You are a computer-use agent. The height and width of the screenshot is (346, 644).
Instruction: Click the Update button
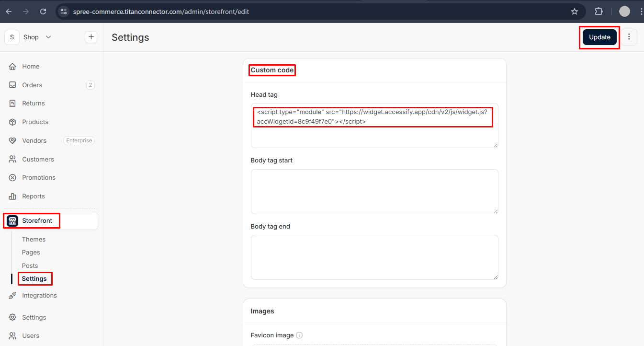[599, 37]
